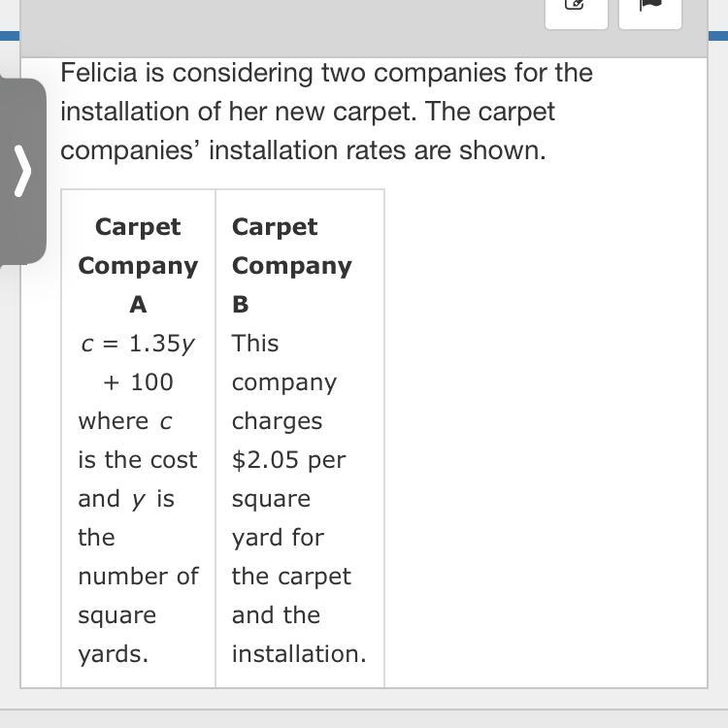Open the notes pencil icon button
This screenshot has width=728, height=728.
(x=576, y=8)
